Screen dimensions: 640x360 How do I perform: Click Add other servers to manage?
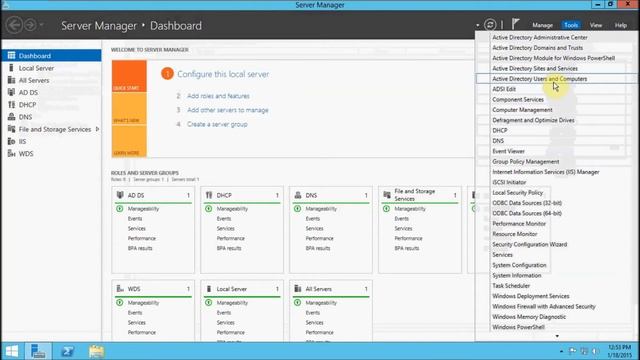point(228,110)
